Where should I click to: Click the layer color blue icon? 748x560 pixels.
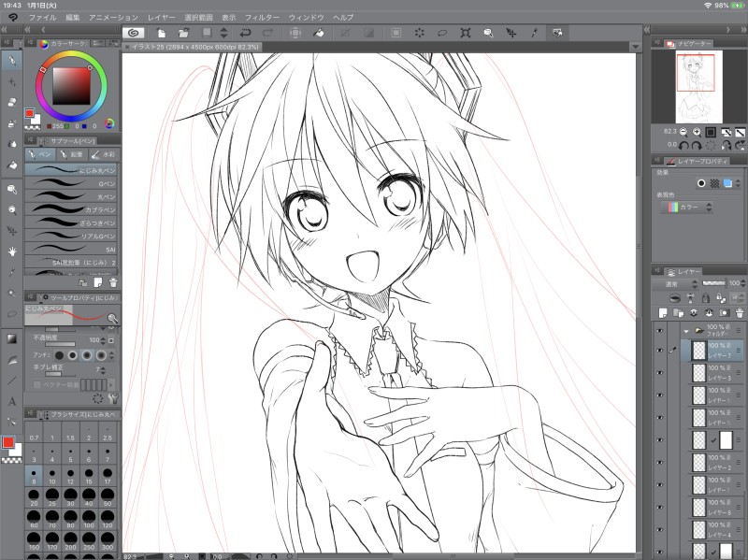point(727,182)
